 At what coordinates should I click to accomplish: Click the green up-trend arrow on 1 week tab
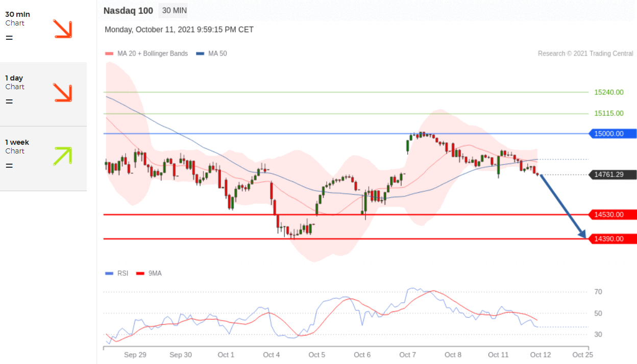coord(63,156)
